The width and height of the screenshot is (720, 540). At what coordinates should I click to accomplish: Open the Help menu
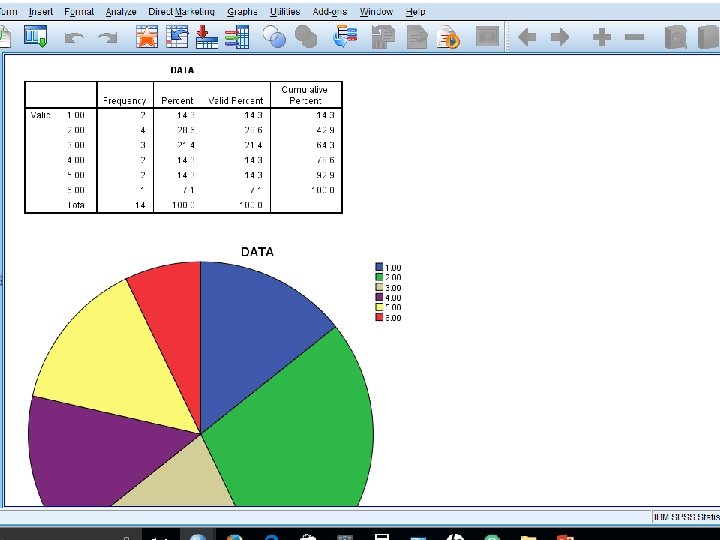[416, 12]
